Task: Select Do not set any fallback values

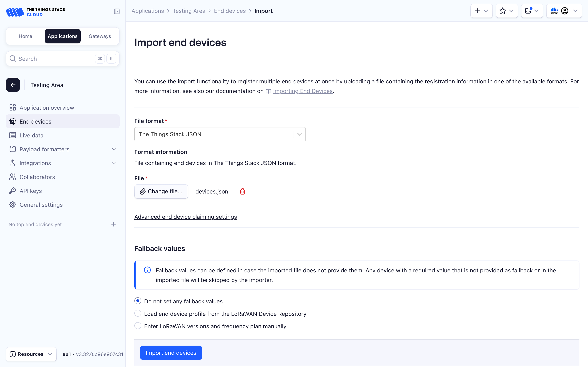Action: 138,301
